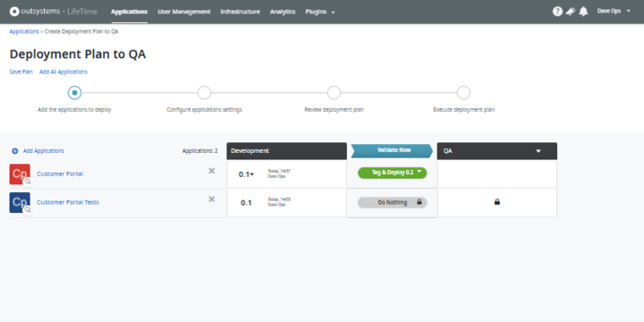
Task: Expand the Plugins menu
Action: 320,12
